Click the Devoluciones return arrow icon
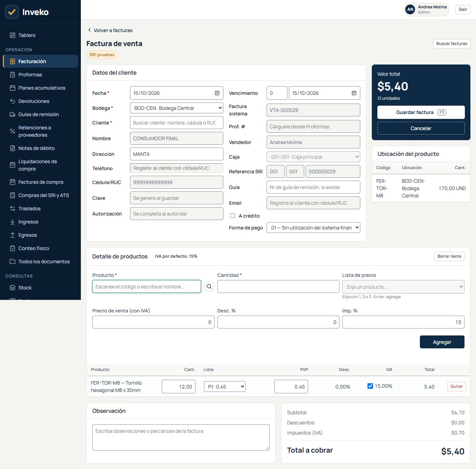Viewport: 476px width, 469px height. click(13, 101)
